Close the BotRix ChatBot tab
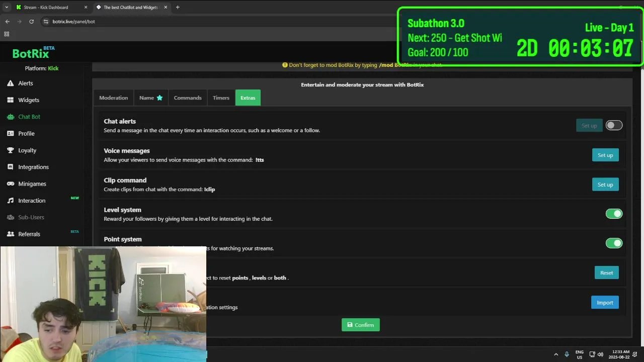 [x=166, y=7]
